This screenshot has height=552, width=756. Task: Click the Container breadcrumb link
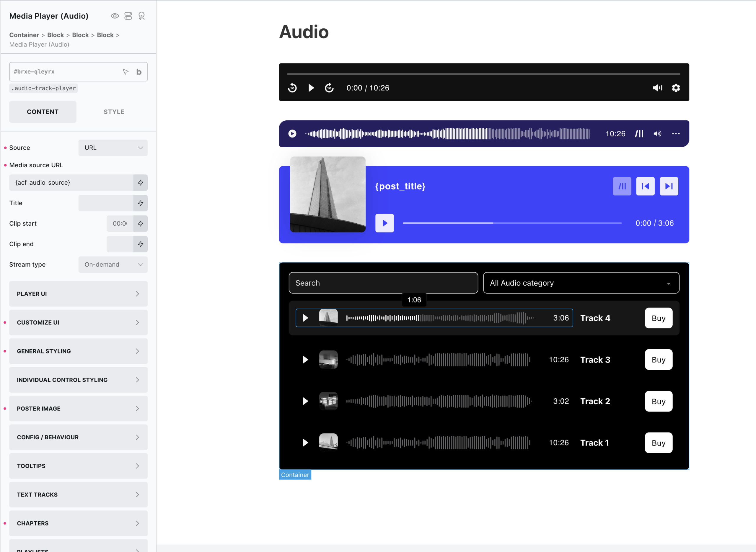point(24,35)
